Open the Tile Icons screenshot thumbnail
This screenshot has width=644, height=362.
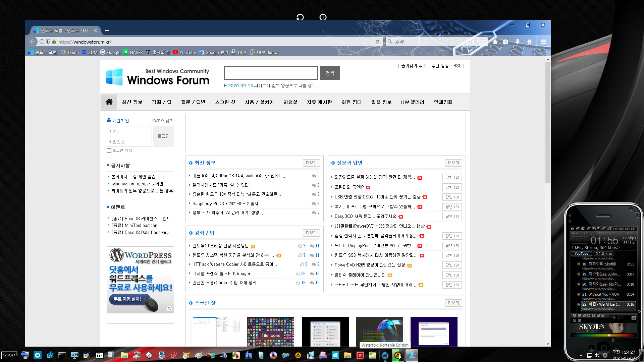(271, 332)
